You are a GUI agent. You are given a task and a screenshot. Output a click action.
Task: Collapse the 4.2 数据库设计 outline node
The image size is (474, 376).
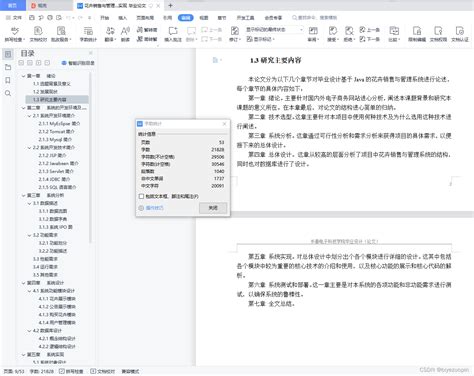pyautogui.click(x=29, y=331)
